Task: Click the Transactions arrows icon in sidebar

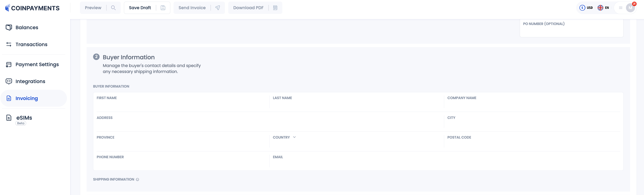Action: tap(9, 45)
